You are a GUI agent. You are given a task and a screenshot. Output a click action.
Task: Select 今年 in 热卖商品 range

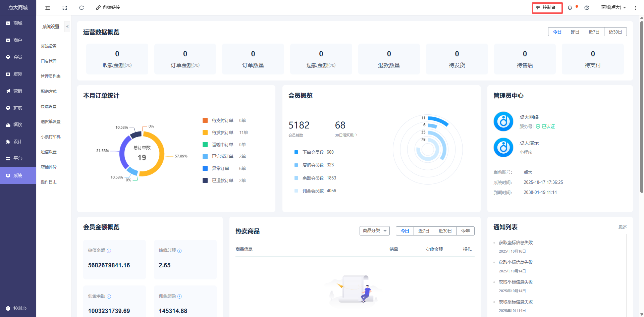pos(466,231)
